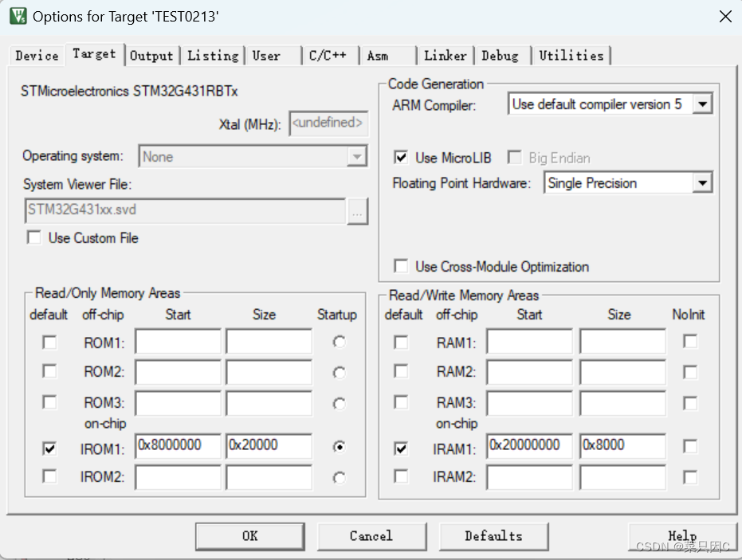Go to the Utilities tab
The height and width of the screenshot is (560, 742).
pos(571,56)
